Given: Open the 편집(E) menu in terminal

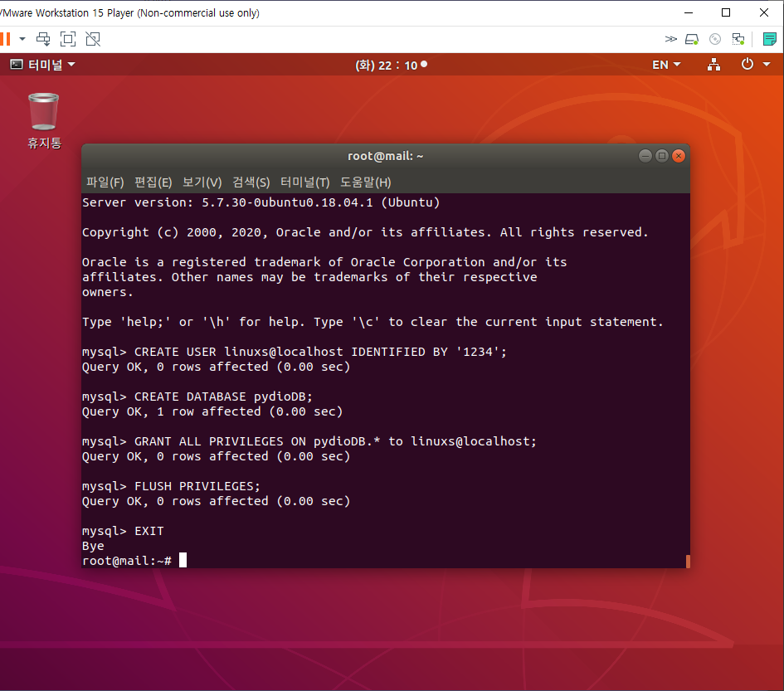Looking at the screenshot, I should click(x=153, y=182).
